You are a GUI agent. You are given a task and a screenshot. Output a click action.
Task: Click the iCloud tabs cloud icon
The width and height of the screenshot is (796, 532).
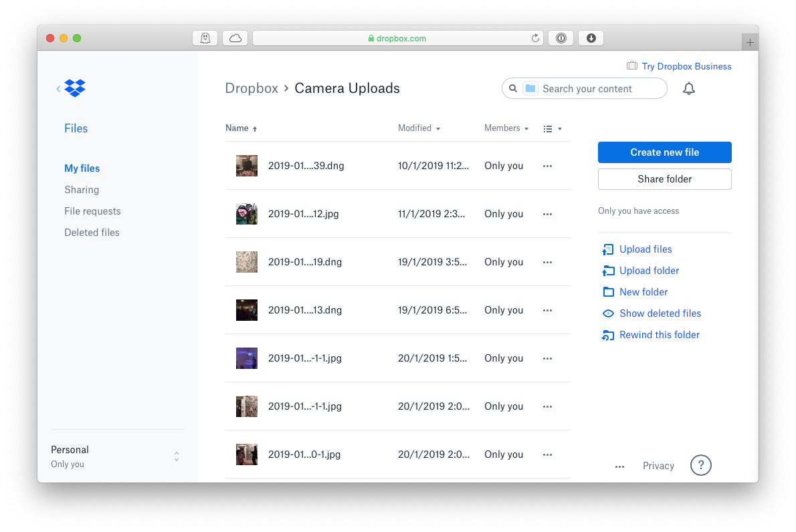tap(235, 38)
